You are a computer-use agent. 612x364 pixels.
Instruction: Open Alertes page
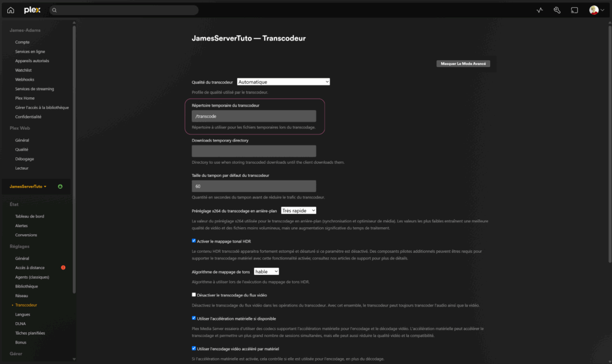point(22,225)
